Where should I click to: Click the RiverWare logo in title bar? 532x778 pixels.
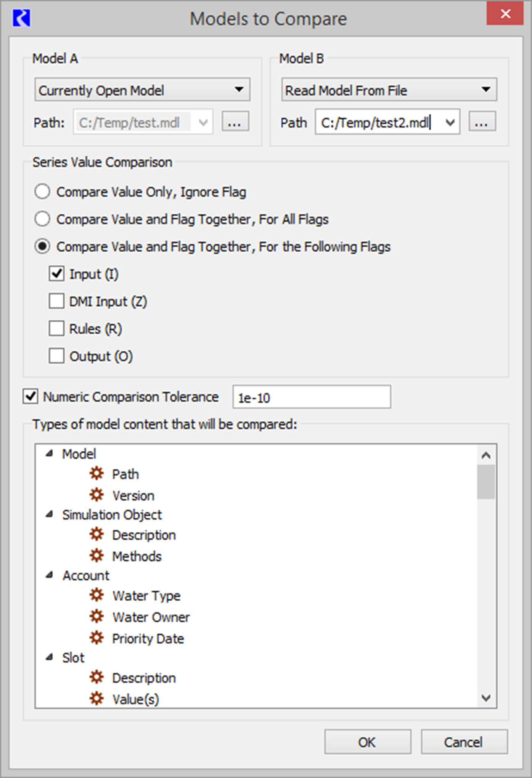[21, 18]
